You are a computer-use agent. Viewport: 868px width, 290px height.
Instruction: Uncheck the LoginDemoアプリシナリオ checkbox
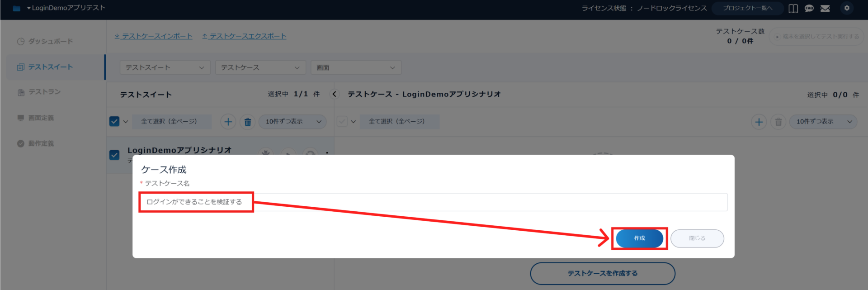click(114, 155)
